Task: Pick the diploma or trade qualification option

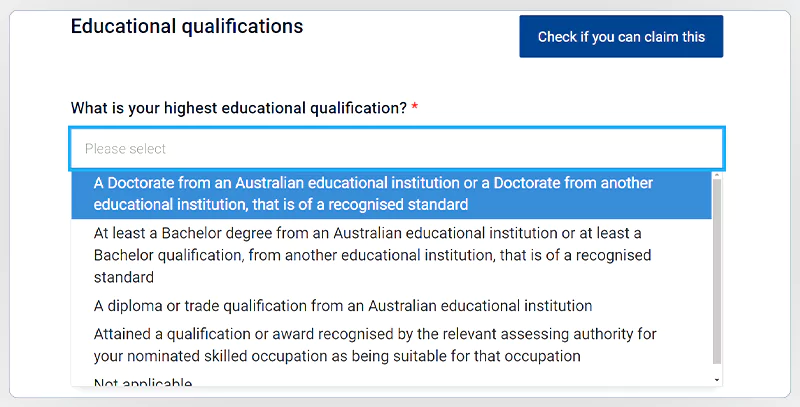Action: pyautogui.click(x=343, y=305)
